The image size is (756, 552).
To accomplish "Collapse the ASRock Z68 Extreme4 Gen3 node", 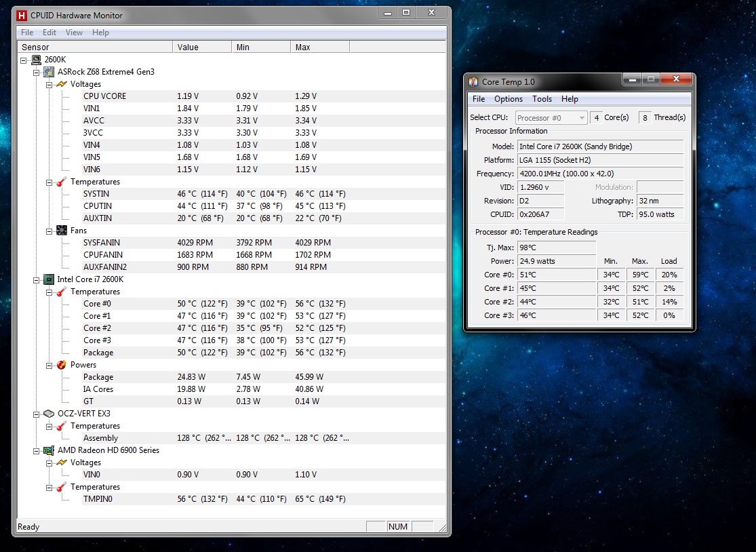I will 37,72.
